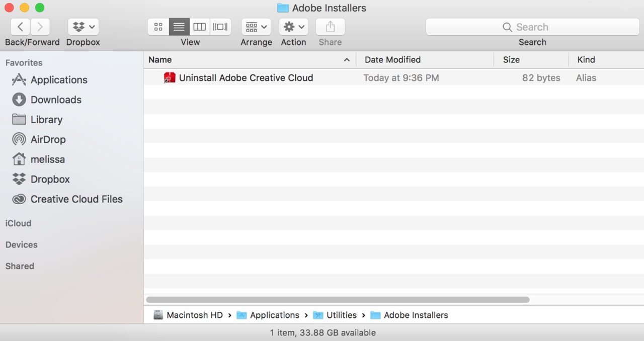Screen dimensions: 644x341
Task: Click the Uninstall Adobe Creative Cloud icon
Action: (x=170, y=78)
